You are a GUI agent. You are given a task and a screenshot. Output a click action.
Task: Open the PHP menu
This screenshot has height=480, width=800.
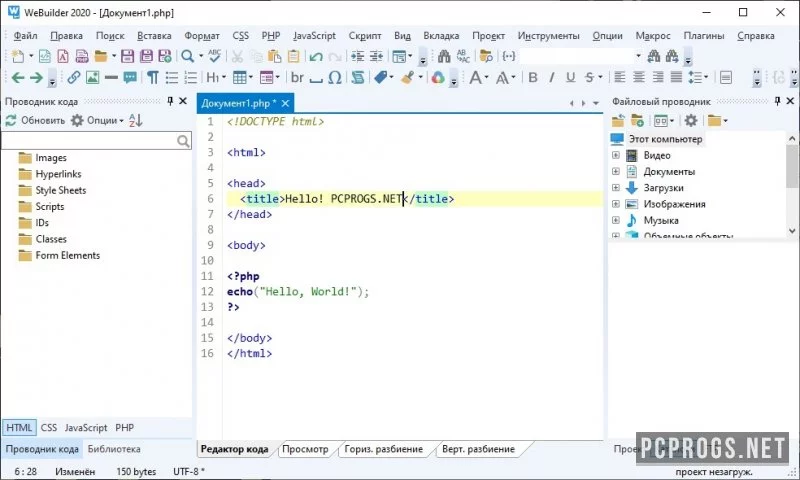pos(271,36)
